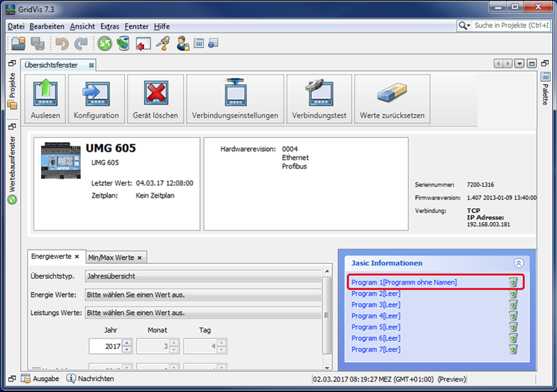The image size is (557, 392).
Task: Open Program 7[Leer] link
Action: pos(376,350)
